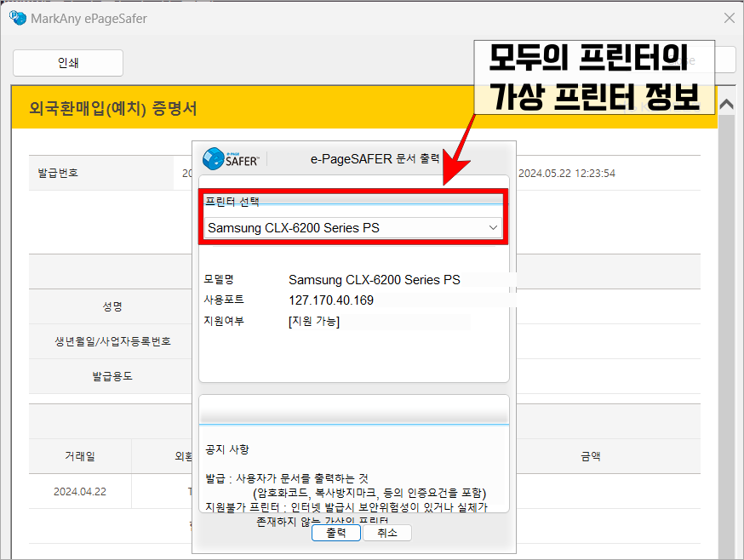Click the MarkAny ePageSafer title bar icon
This screenshot has height=560, width=744.
[18, 17]
